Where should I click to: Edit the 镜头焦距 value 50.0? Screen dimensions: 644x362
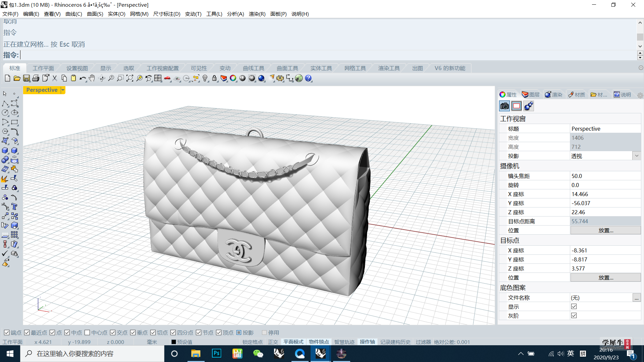point(605,176)
